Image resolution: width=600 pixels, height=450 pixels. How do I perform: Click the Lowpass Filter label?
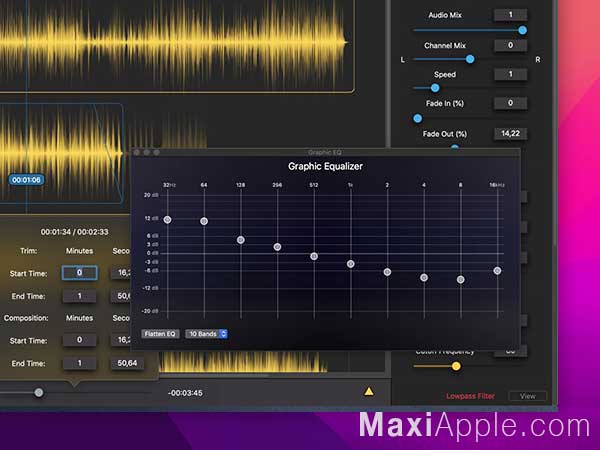coord(470,396)
